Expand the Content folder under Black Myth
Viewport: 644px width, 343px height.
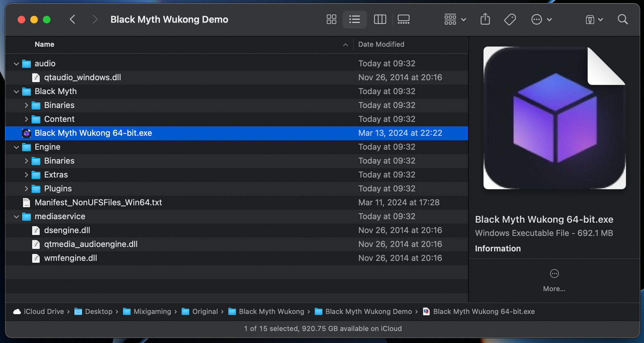click(26, 119)
